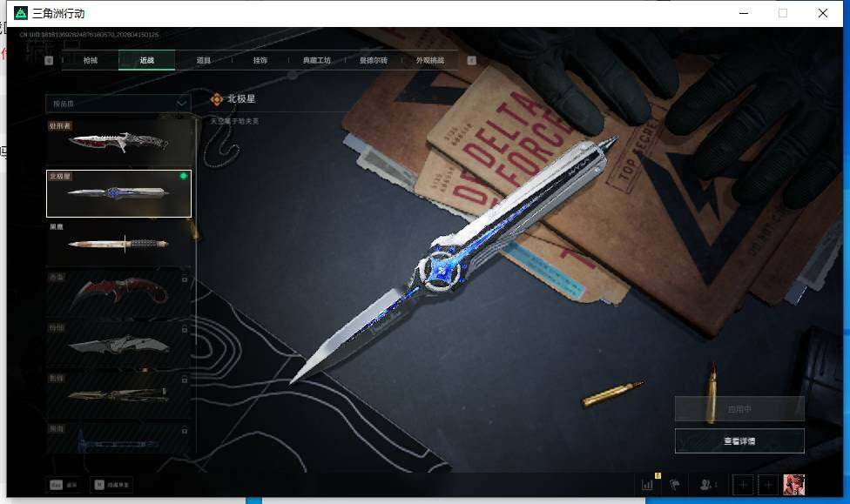Click the green equipped indicator on 北极星 card
Screen dimensions: 850x504
coord(183,176)
